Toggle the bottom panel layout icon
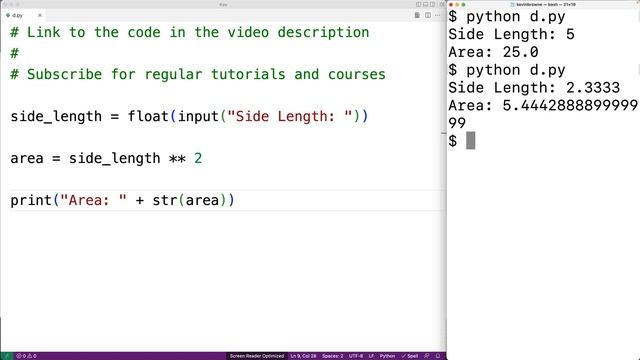Viewport: 640px width, 360px height. click(x=425, y=4)
